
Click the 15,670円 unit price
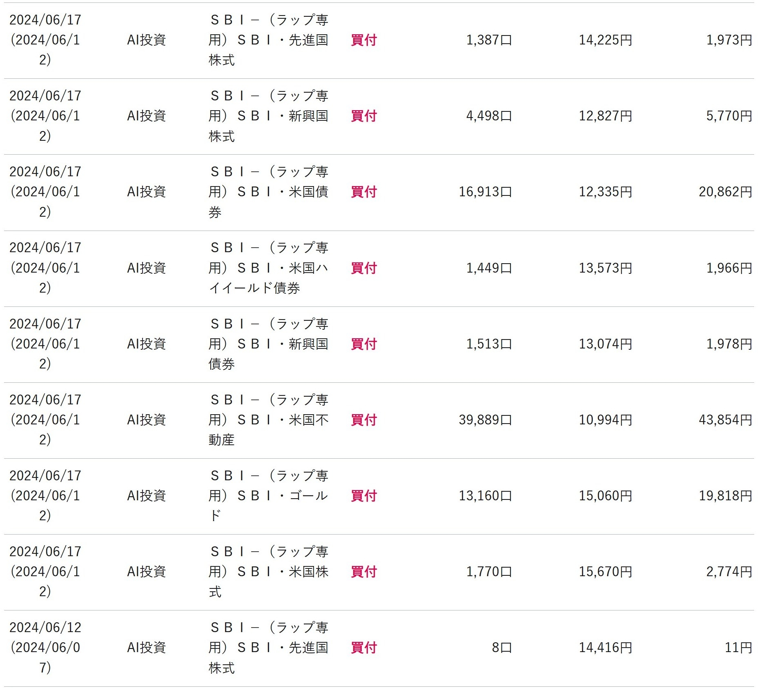tap(605, 571)
